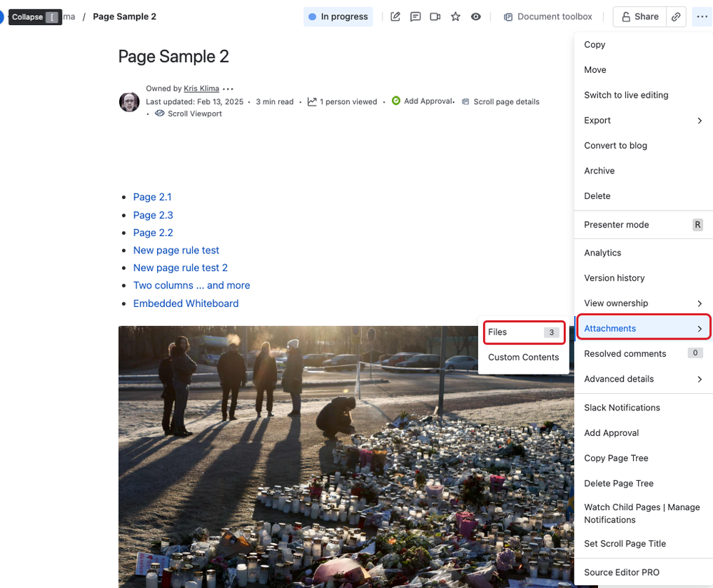
Task: Expand Advanced details submenu
Action: pos(643,379)
